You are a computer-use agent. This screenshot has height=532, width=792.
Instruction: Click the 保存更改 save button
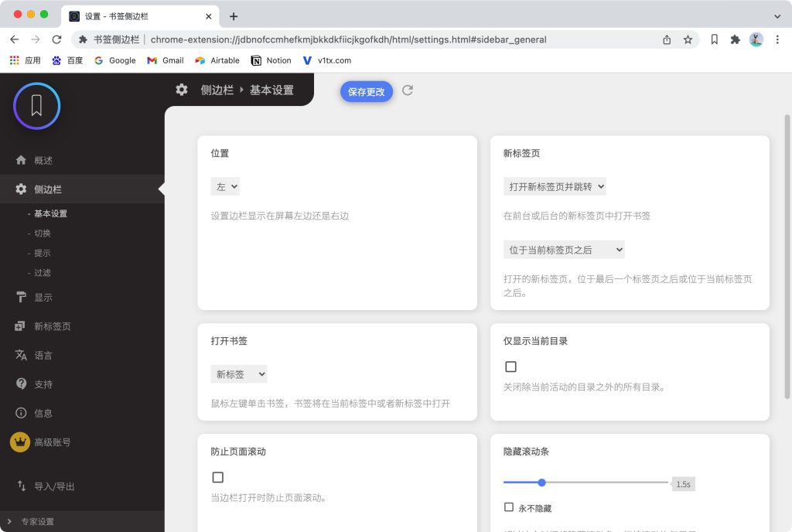click(366, 92)
